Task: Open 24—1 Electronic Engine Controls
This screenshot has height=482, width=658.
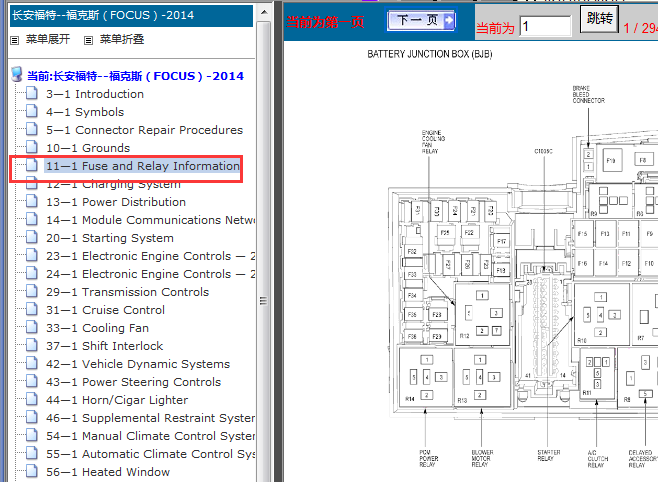Action: 150,274
